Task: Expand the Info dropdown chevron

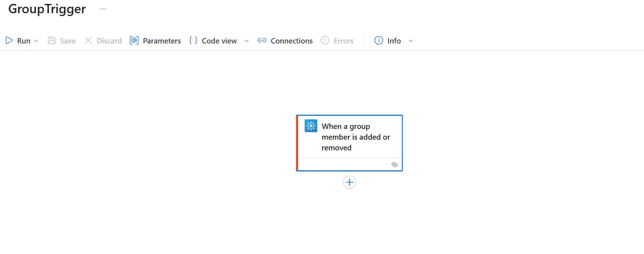Action: (411, 41)
